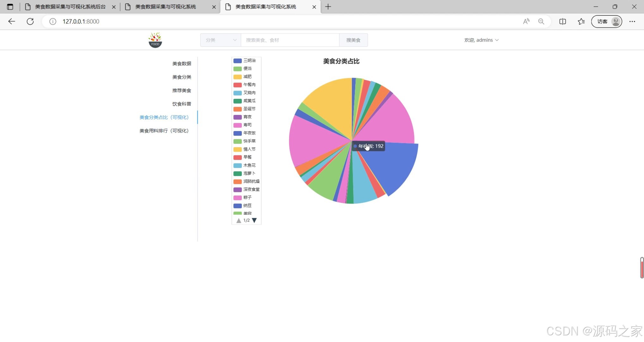Viewport: 644px width, 342px height.
Task: Go back using browser back arrow
Action: point(12,22)
